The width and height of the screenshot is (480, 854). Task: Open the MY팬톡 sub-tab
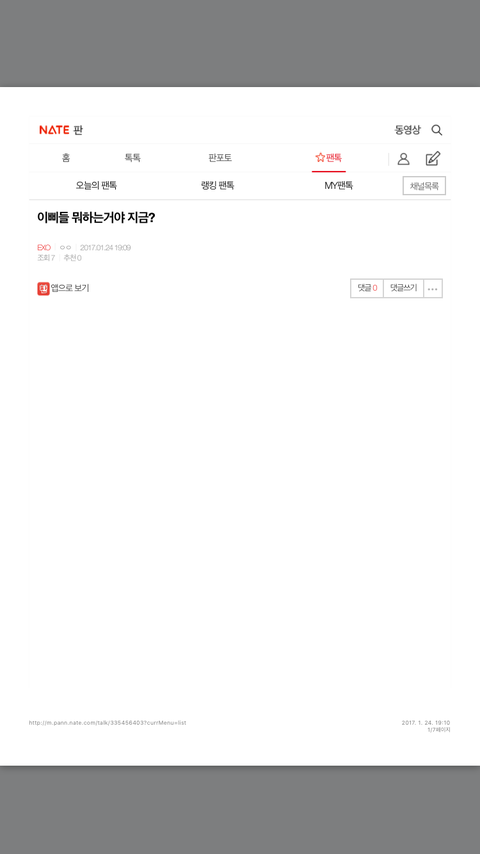[338, 186]
